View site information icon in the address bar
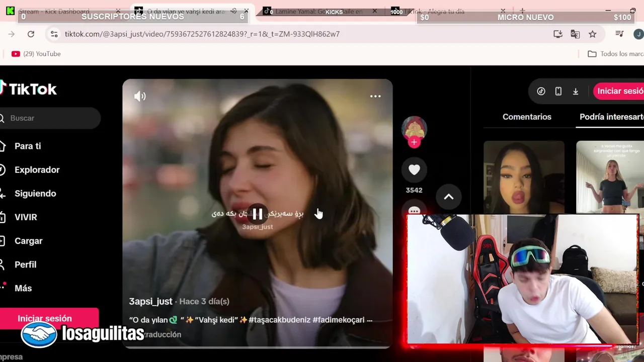The width and height of the screenshot is (644, 362). tap(54, 34)
